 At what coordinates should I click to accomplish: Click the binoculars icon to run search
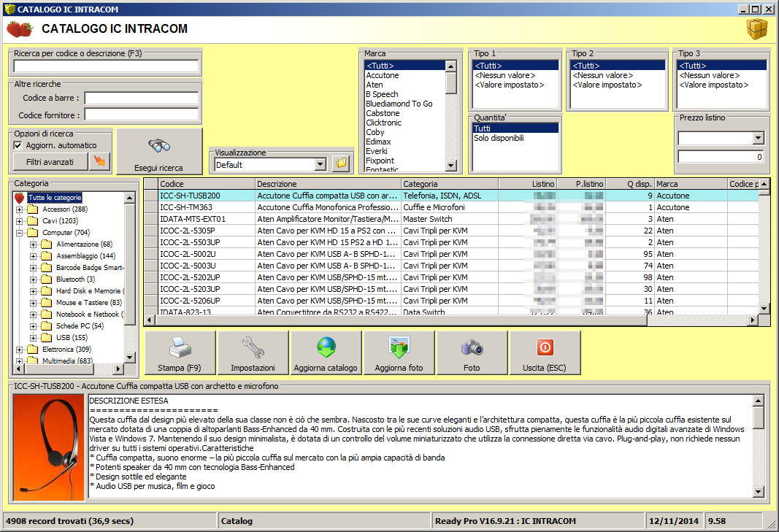tap(159, 146)
